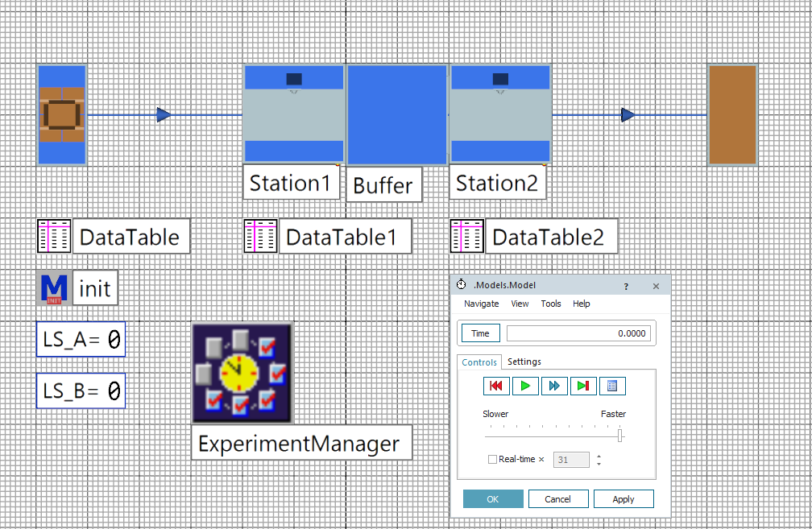
Task: Switch to the Controls tab
Action: point(479,362)
